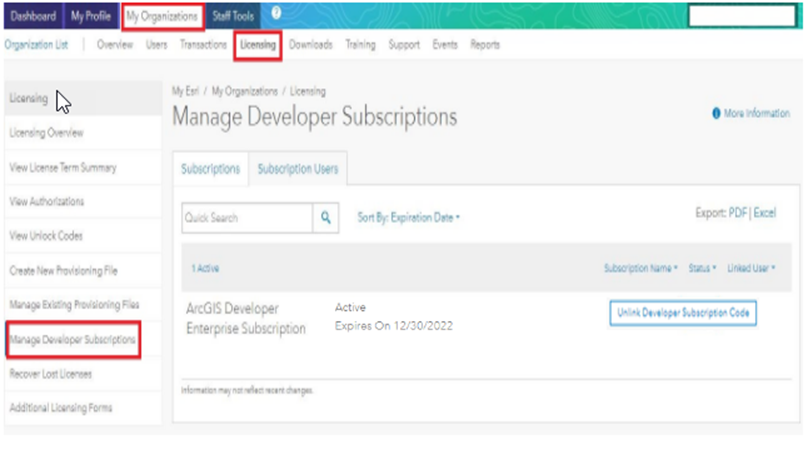Select the Subscriptions tab
Viewport: 808px width, 455px height.
point(210,169)
